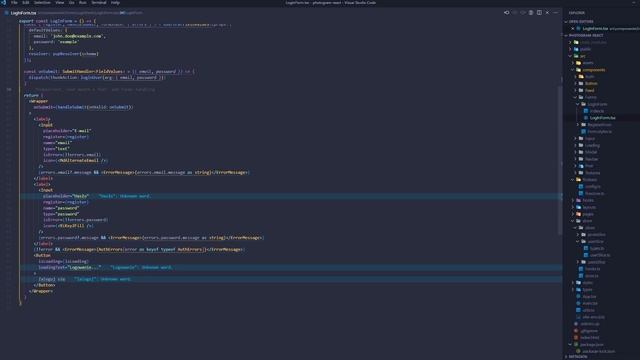640x360 pixels.
Task: Open the Terminal menu
Action: (99, 2)
